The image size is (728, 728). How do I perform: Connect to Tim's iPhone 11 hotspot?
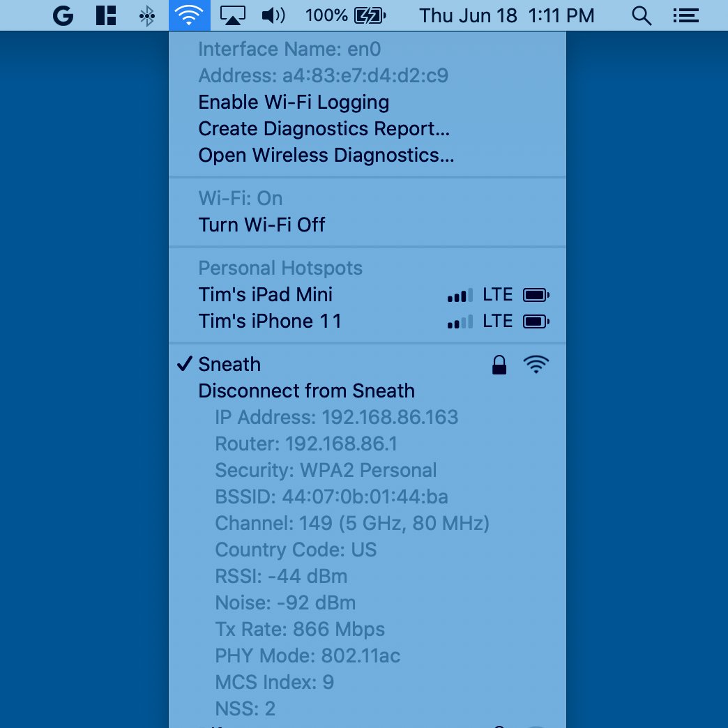[x=367, y=321]
